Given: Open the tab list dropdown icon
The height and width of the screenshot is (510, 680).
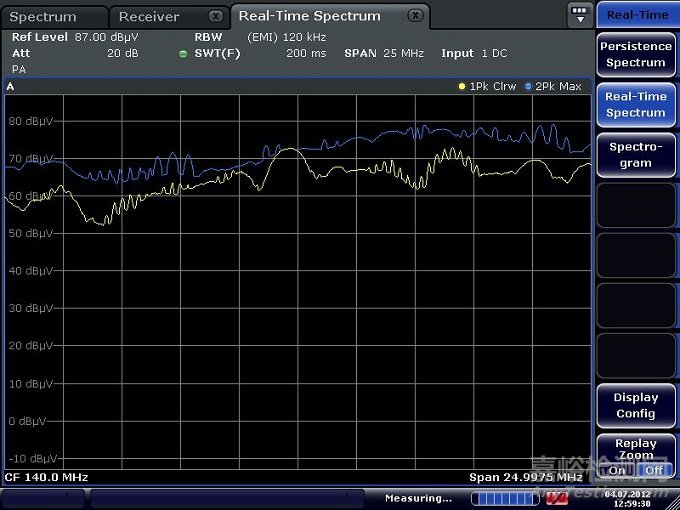Looking at the screenshot, I should click(580, 15).
